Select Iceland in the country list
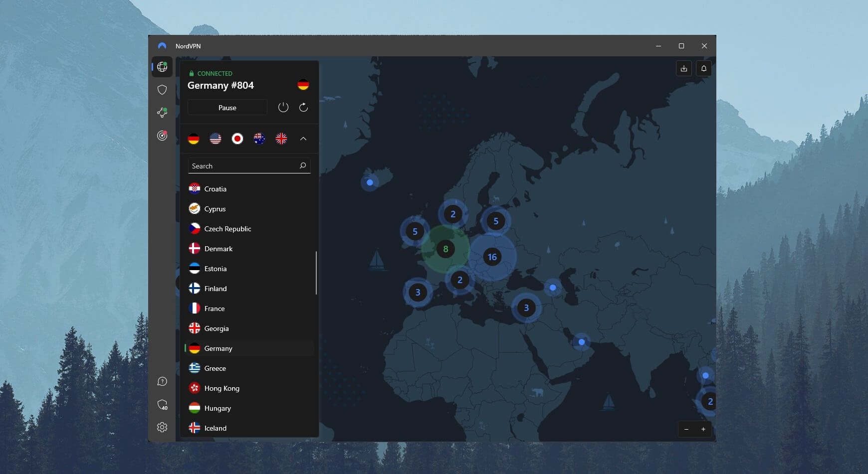This screenshot has width=868, height=474. pos(249,428)
